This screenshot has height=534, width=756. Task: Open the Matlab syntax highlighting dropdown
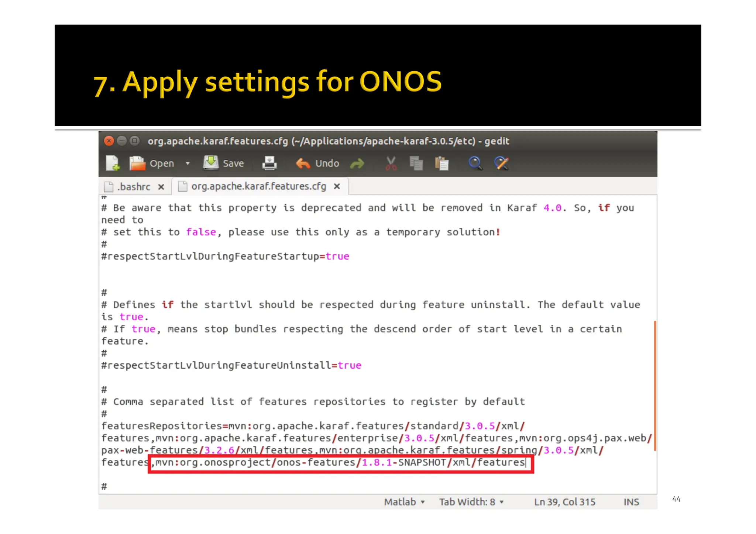404,502
